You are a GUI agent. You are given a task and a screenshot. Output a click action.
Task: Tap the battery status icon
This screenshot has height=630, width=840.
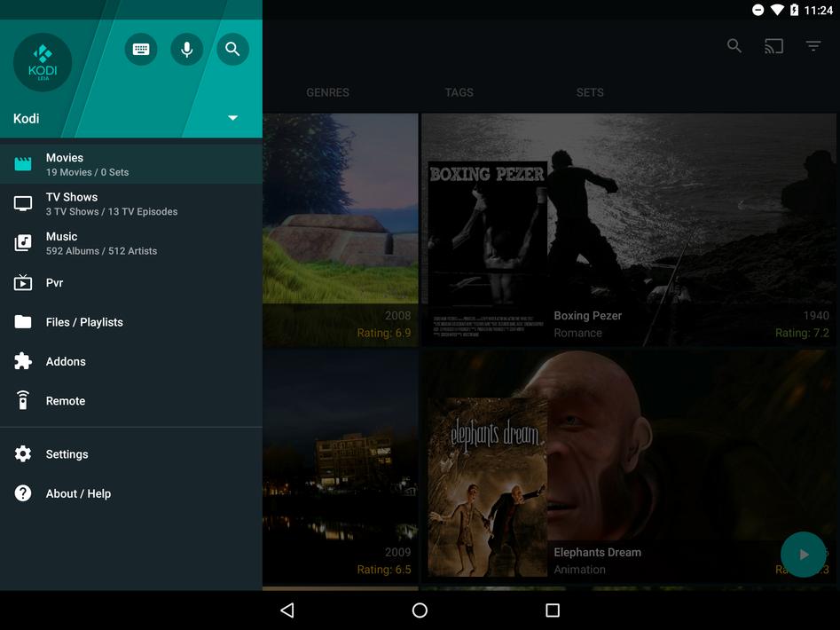(795, 10)
